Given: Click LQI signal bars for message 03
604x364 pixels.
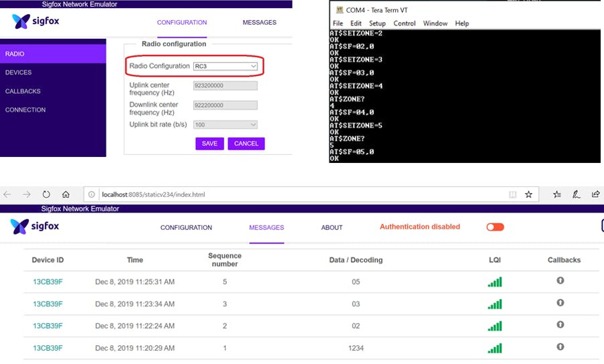Looking at the screenshot, I should coord(495,304).
